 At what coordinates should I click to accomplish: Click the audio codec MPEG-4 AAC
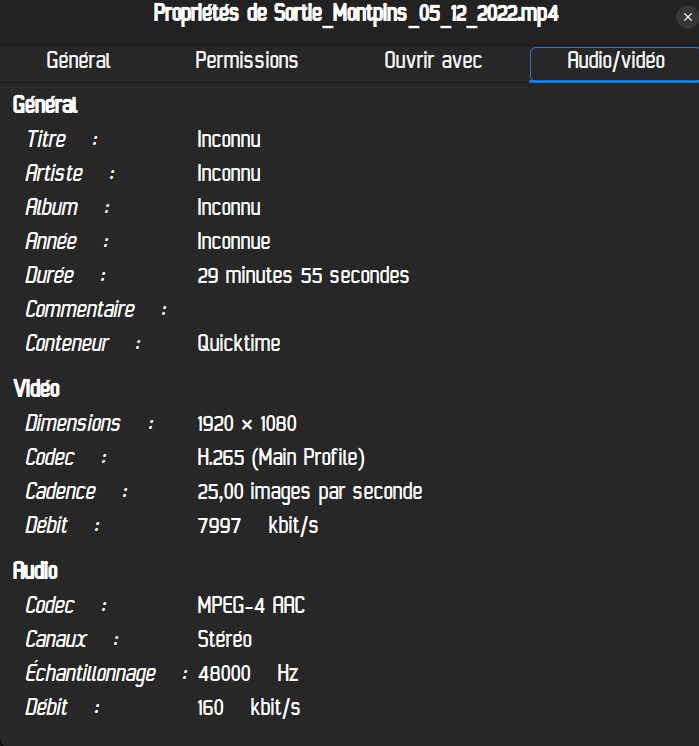pyautogui.click(x=251, y=606)
